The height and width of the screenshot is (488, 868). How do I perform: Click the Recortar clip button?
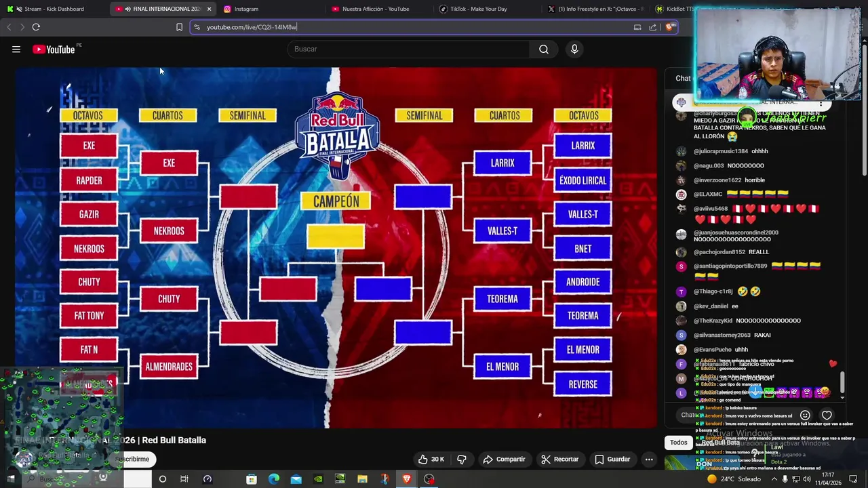point(559,459)
